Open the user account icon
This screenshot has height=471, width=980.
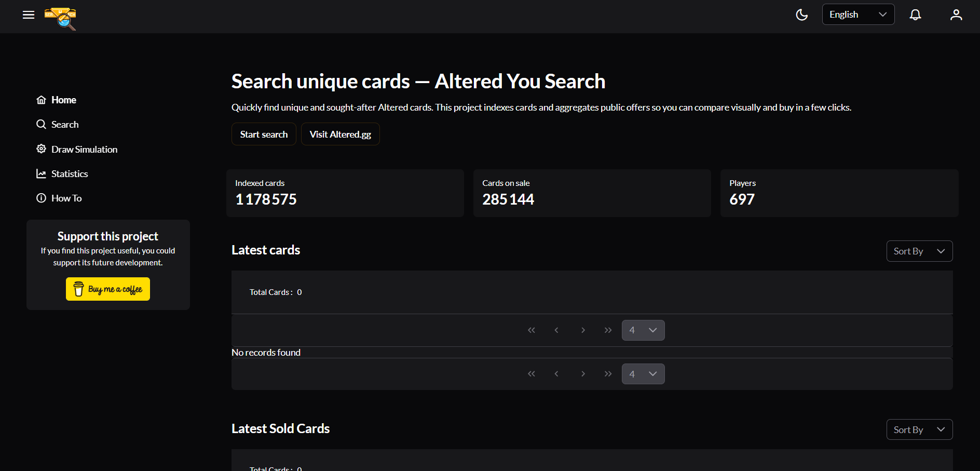[x=956, y=15]
